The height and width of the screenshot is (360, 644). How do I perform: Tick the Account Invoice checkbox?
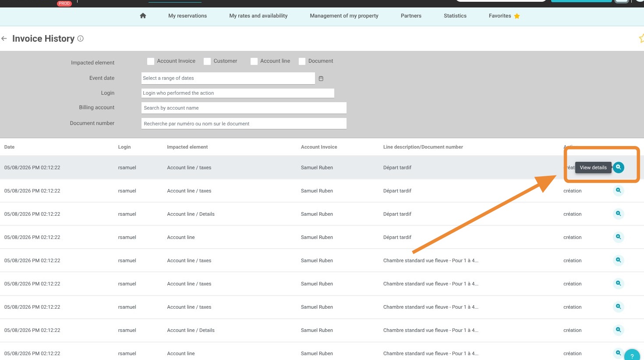[151, 61]
